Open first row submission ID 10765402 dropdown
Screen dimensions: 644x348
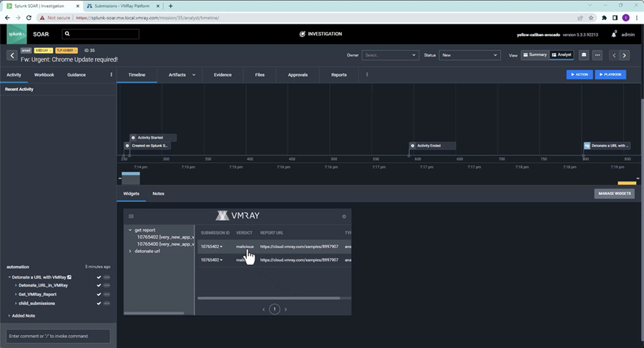click(212, 247)
